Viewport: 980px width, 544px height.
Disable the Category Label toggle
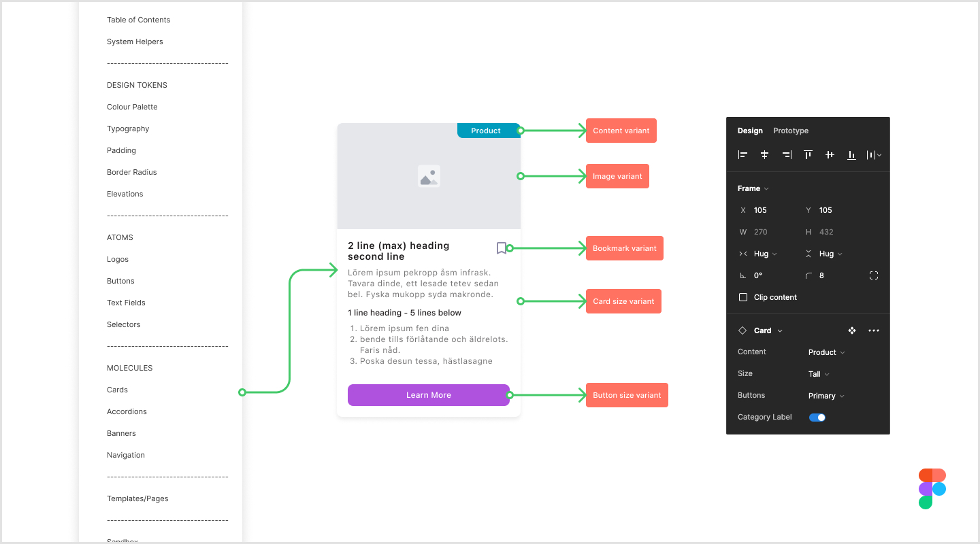coord(817,417)
